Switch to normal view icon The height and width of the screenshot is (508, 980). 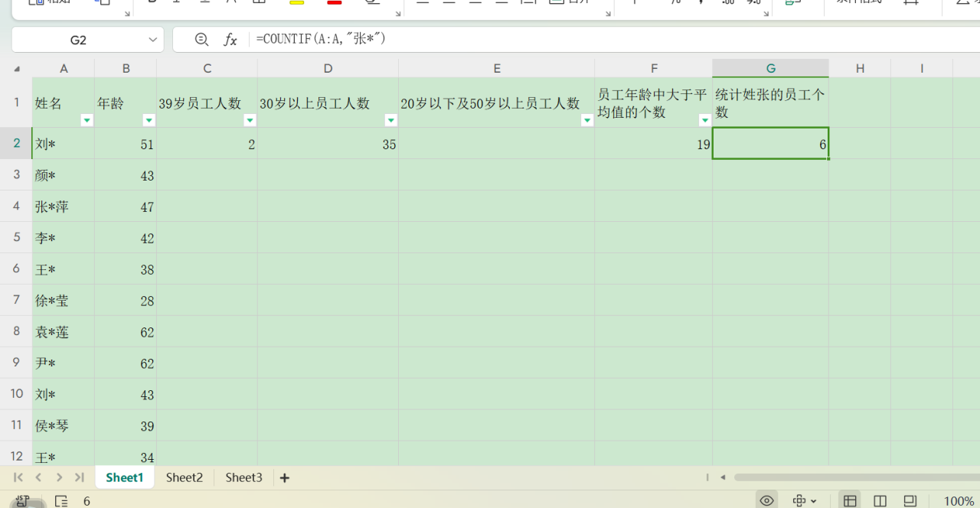click(850, 501)
